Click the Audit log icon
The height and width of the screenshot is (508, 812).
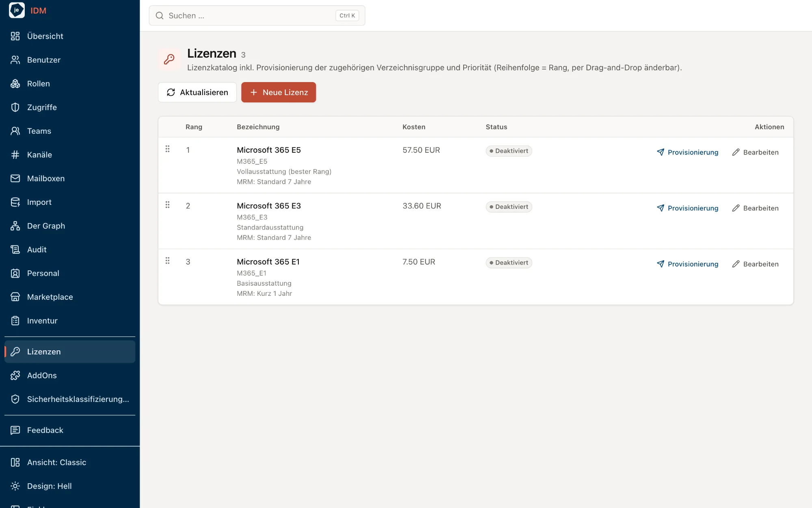tap(15, 250)
